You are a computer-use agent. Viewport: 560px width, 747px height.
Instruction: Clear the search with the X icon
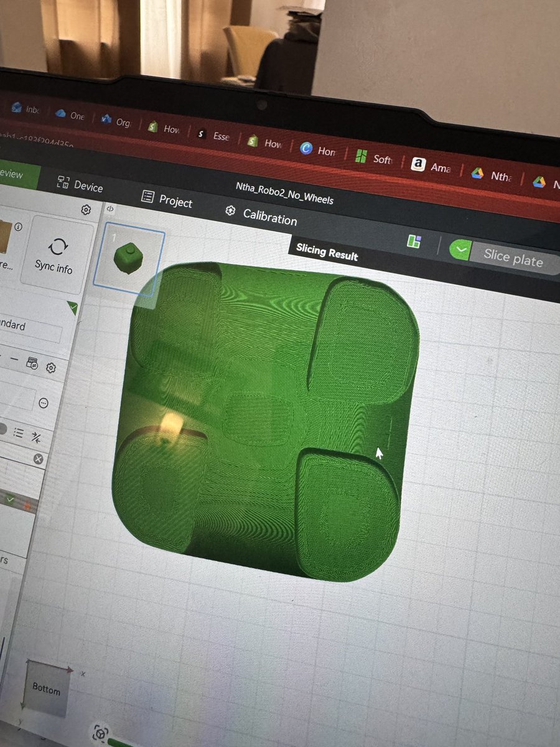39,459
